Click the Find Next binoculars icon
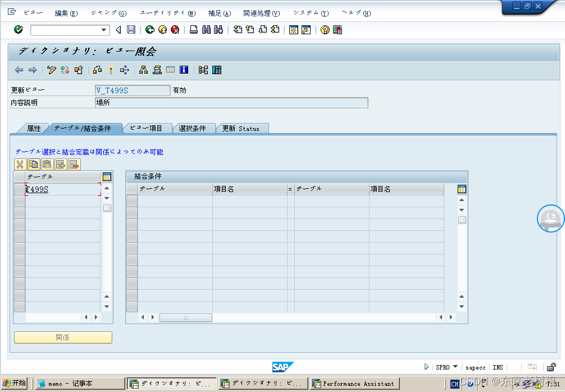 click(x=218, y=30)
